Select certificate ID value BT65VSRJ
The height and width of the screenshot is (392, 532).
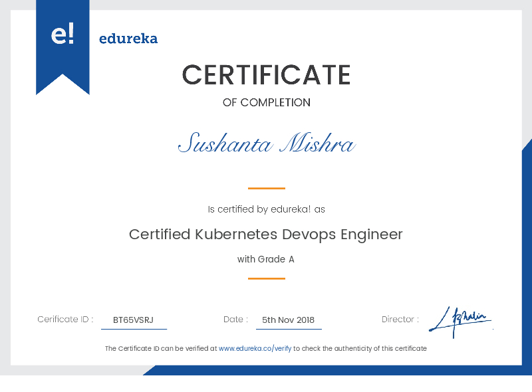tap(133, 320)
